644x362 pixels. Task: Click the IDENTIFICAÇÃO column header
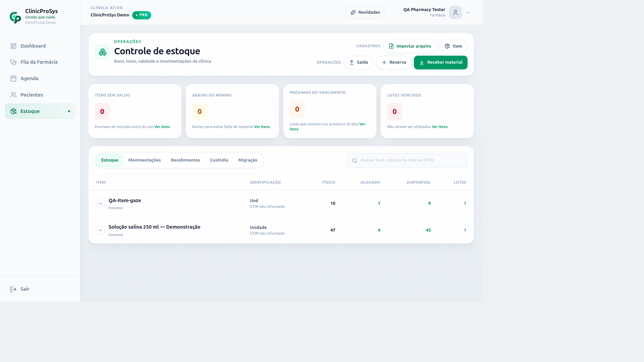click(x=265, y=182)
